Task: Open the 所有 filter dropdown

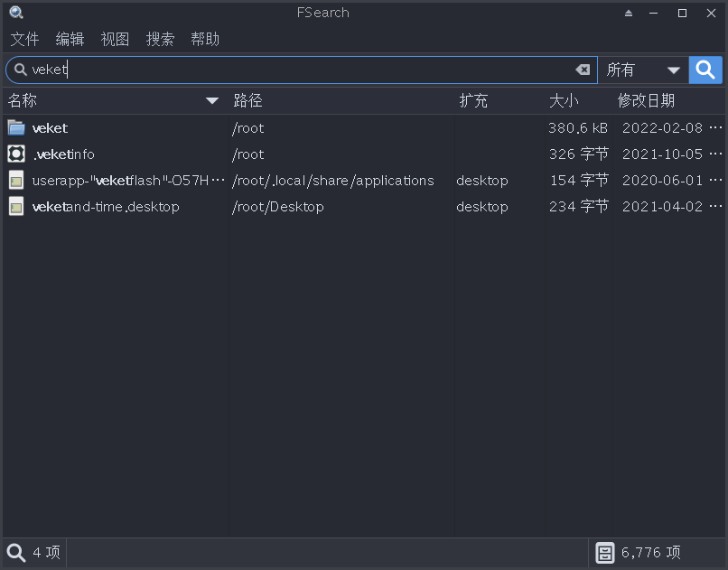Action: [643, 70]
